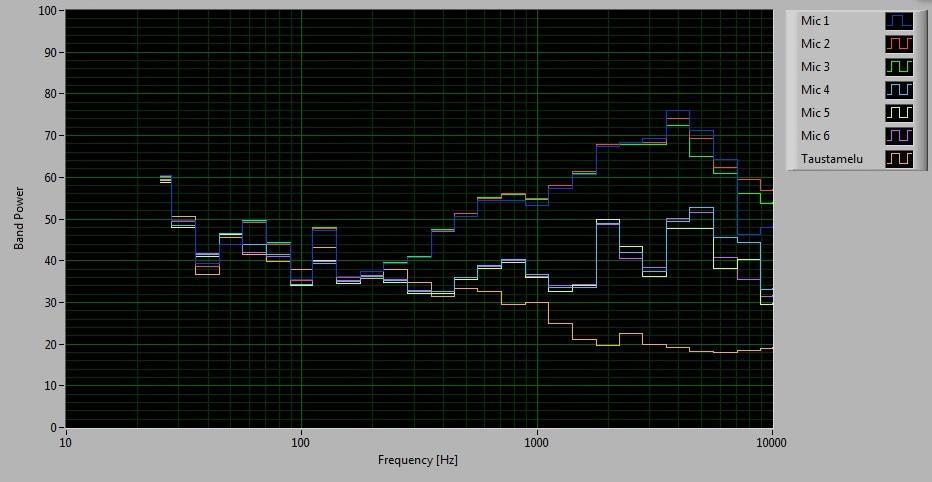The width and height of the screenshot is (932, 482).
Task: Select the Mic 6 legend label
Action: point(815,136)
